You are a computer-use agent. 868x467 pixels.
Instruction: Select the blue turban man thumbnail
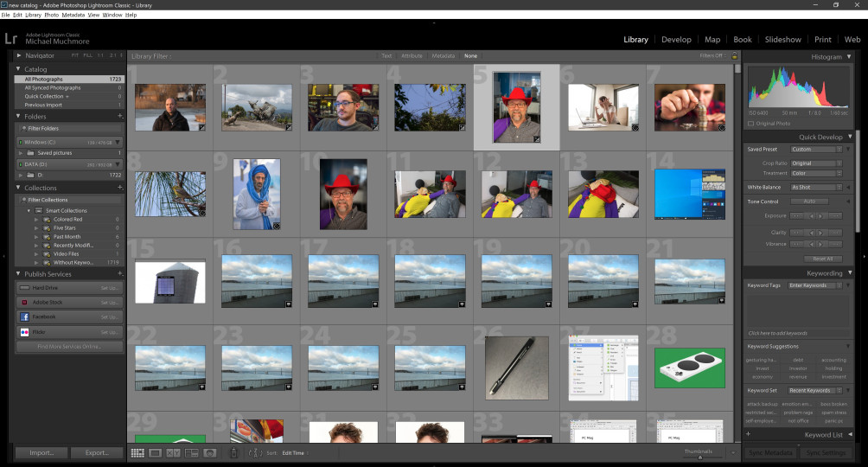256,195
